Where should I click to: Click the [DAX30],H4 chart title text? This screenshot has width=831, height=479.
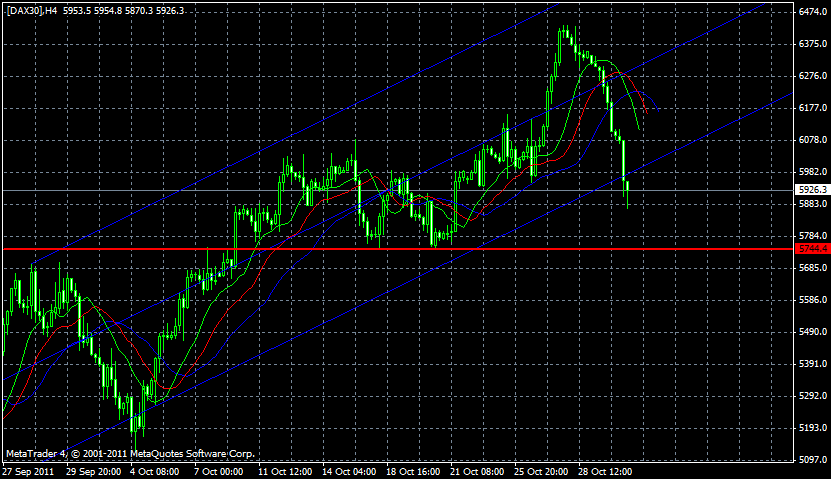(x=31, y=11)
